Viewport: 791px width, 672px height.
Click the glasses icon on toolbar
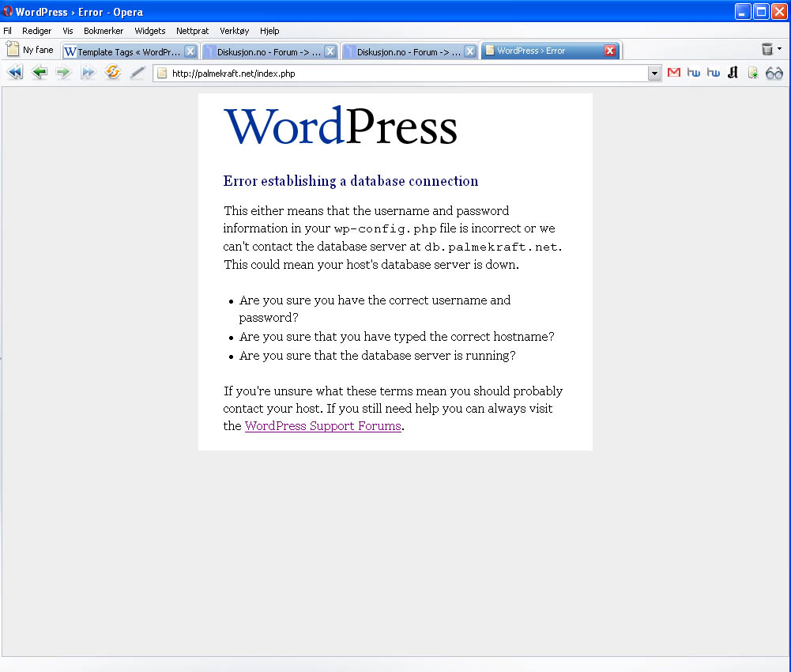(x=774, y=74)
